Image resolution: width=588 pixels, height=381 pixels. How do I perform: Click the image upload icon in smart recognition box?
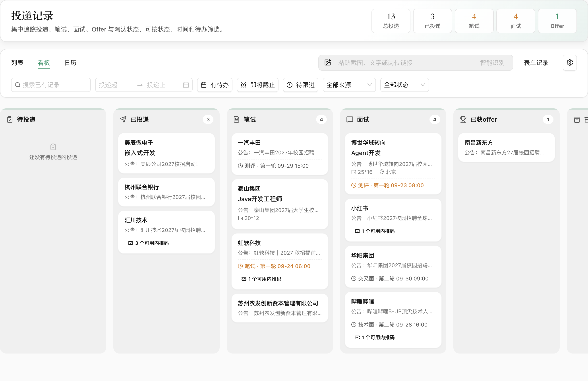click(x=328, y=62)
